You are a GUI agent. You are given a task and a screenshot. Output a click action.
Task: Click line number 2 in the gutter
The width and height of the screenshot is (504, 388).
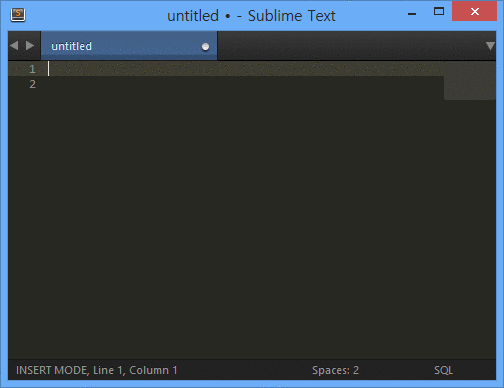coord(32,84)
